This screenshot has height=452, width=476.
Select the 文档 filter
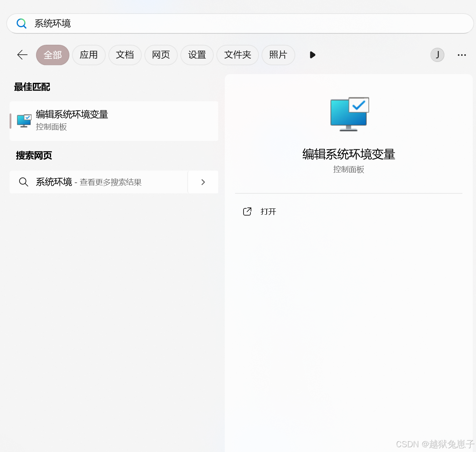(x=125, y=55)
